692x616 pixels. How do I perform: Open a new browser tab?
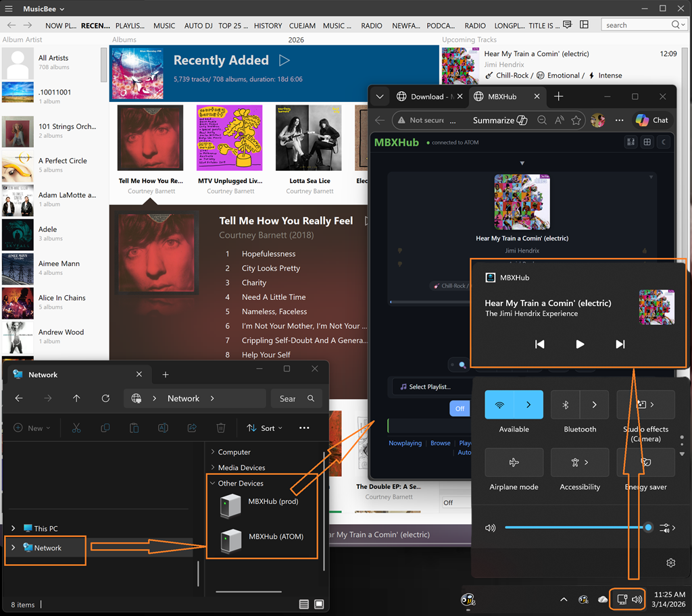coord(558,96)
